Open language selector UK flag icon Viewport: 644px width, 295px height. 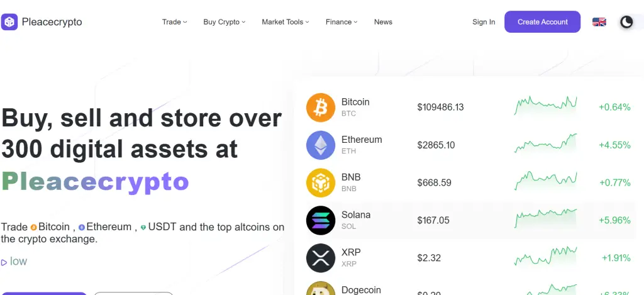(x=599, y=22)
